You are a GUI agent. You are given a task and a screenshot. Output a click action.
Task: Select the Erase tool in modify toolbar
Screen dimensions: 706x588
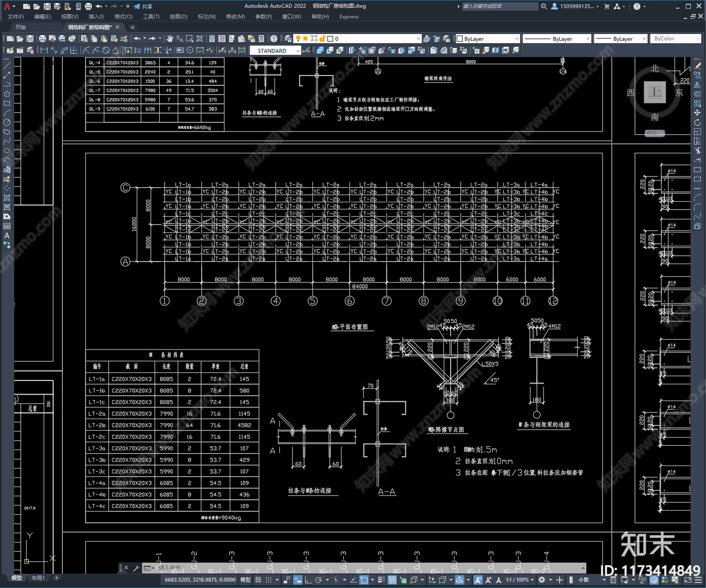697,66
